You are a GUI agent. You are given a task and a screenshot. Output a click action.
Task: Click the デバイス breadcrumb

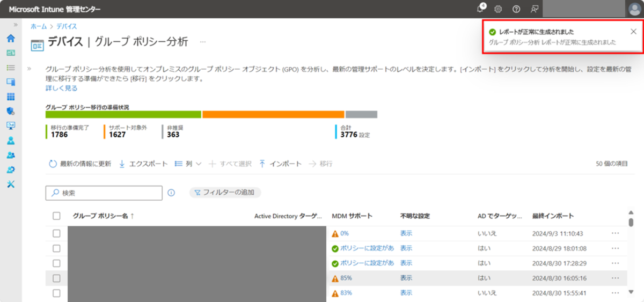[66, 26]
